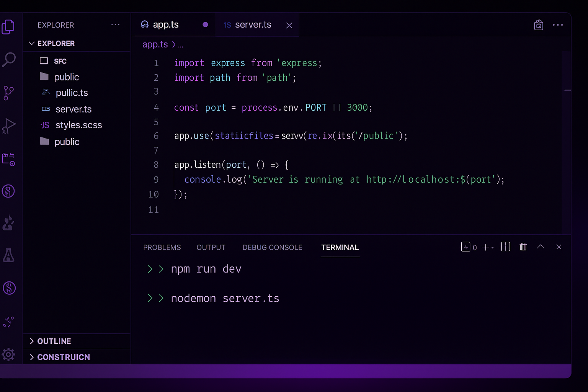
Task: Expand the OUTLINE section
Action: [32, 341]
